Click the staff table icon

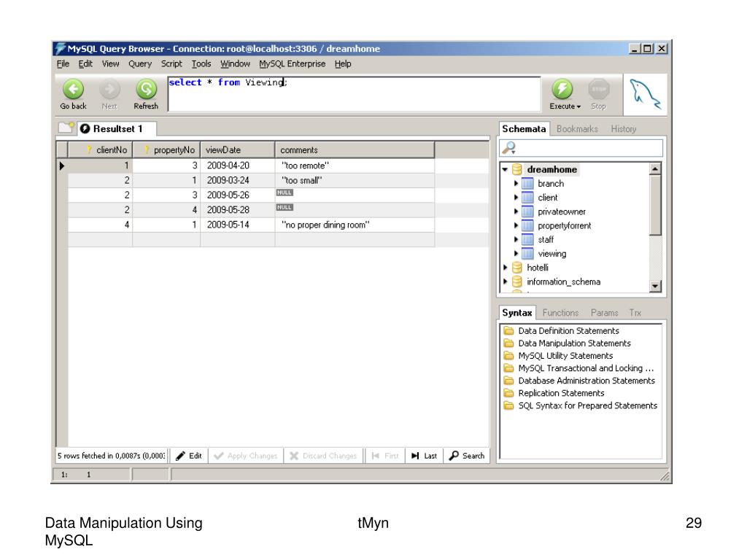click(x=527, y=239)
